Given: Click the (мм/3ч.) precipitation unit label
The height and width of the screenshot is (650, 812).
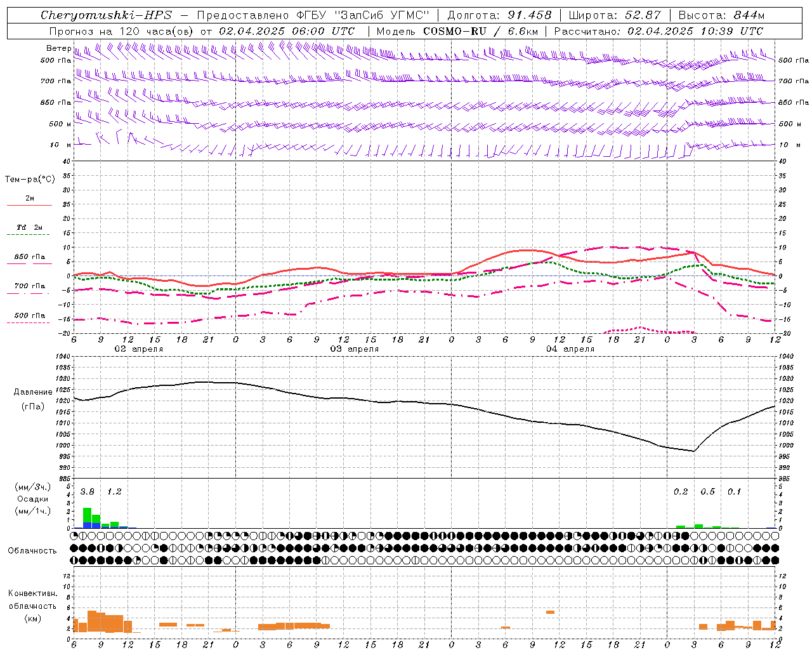Looking at the screenshot, I should [32, 487].
